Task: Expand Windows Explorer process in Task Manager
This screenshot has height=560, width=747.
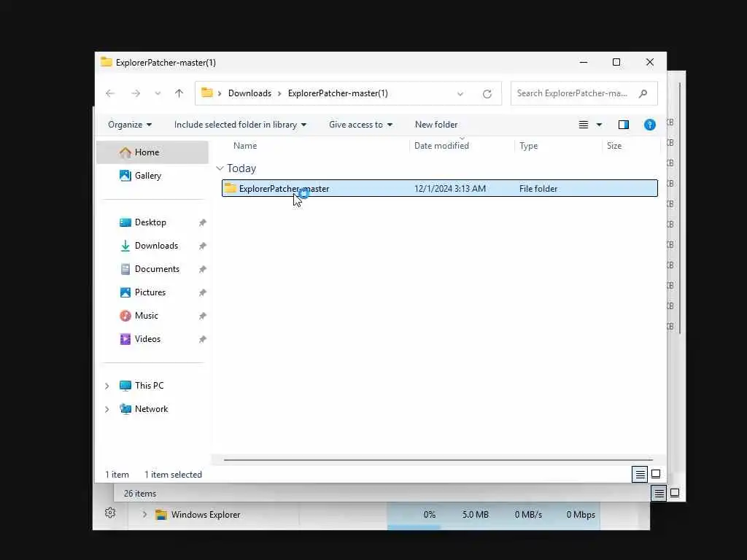Action: click(144, 515)
